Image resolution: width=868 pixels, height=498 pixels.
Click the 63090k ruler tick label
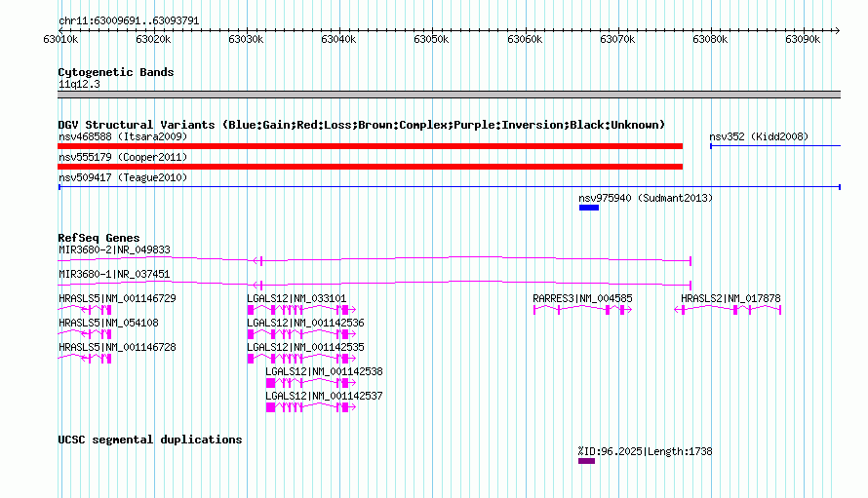803,40
